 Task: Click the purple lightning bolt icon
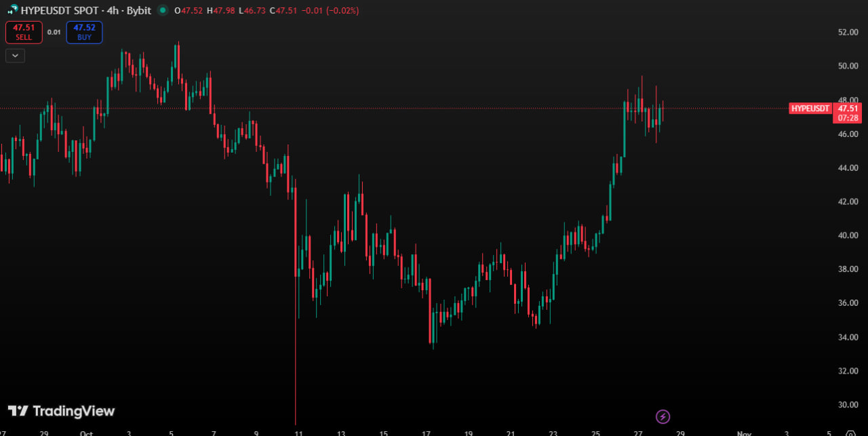pos(663,416)
